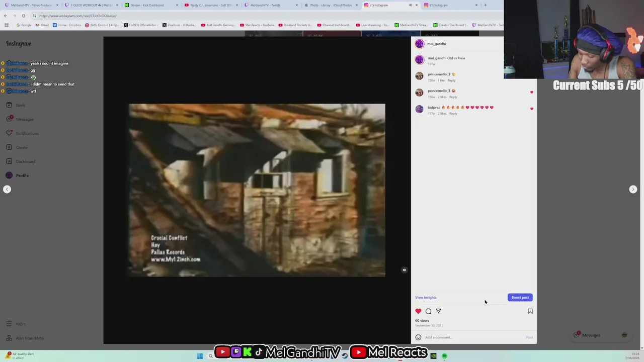This screenshot has height=362, width=644.
Task: Unlike lodprez's comment heart
Action: coord(531,109)
